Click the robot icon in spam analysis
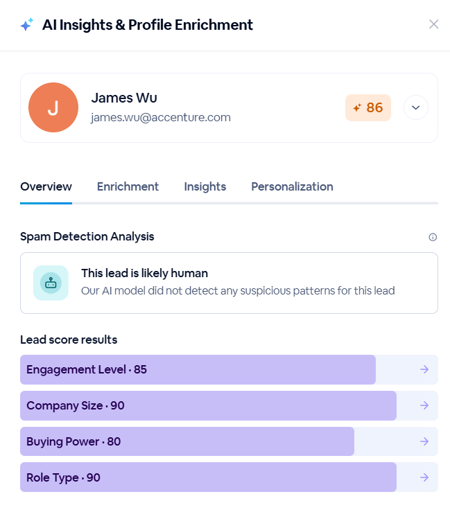Image resolution: width=450 pixels, height=528 pixels. tap(51, 283)
